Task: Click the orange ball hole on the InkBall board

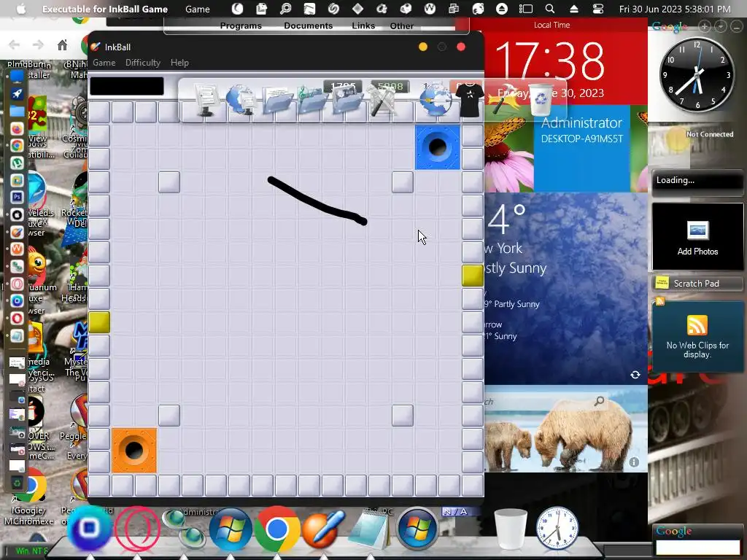Action: (134, 451)
